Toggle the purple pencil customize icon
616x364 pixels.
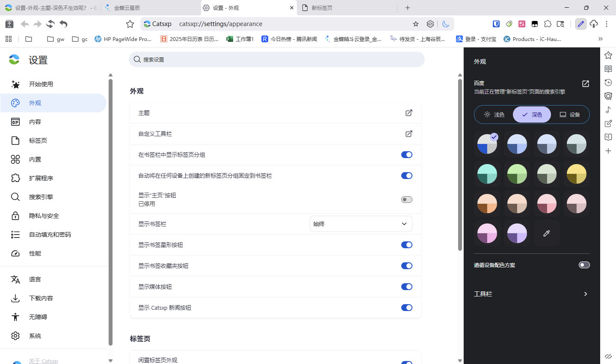point(580,24)
